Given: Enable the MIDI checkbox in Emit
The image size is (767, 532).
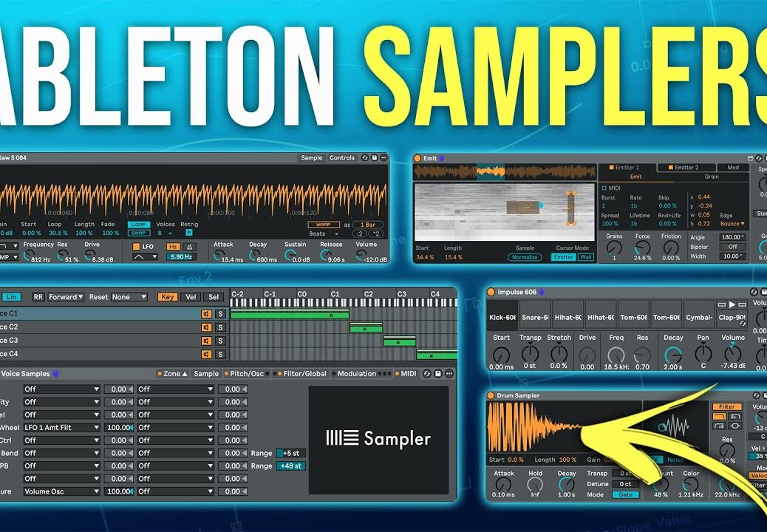Looking at the screenshot, I should click(x=604, y=188).
